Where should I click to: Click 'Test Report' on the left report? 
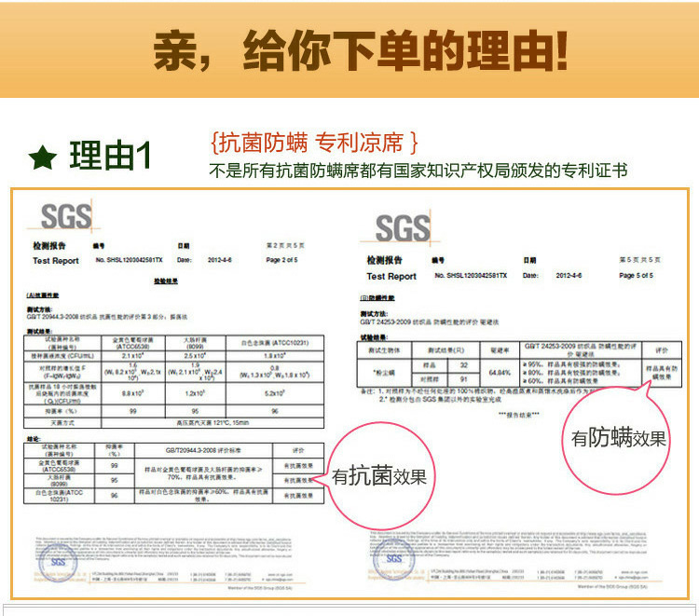(56, 261)
